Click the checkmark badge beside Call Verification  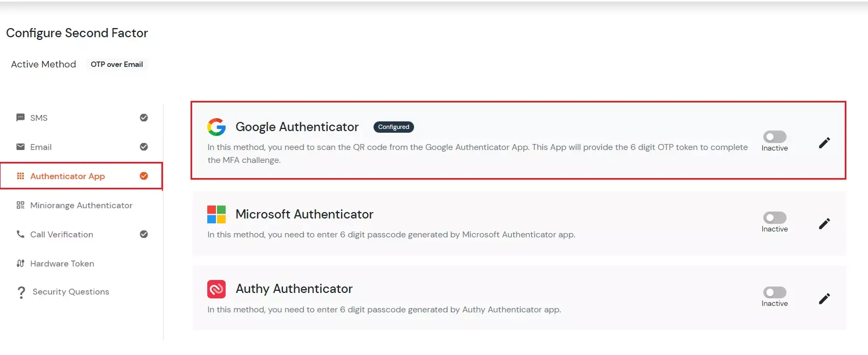point(143,234)
